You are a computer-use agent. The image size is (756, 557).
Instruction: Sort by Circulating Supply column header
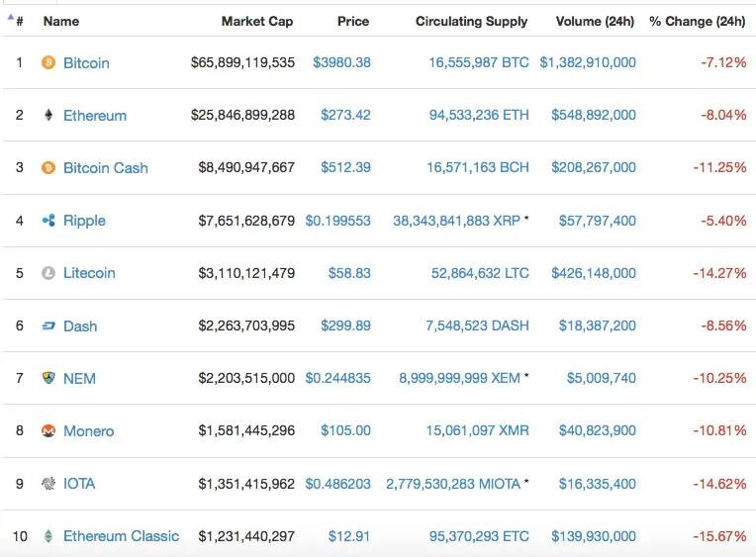(x=472, y=21)
